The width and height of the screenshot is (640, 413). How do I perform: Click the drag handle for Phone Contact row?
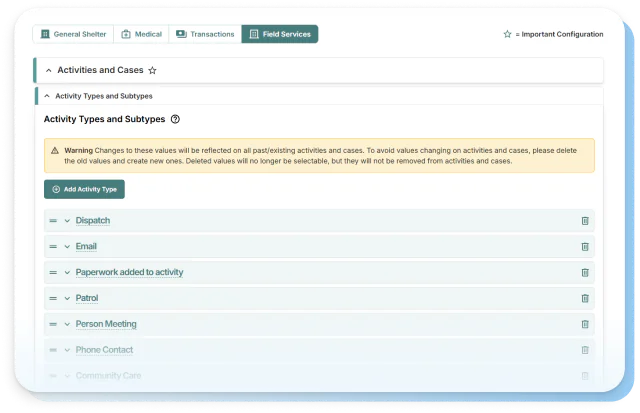click(x=53, y=350)
